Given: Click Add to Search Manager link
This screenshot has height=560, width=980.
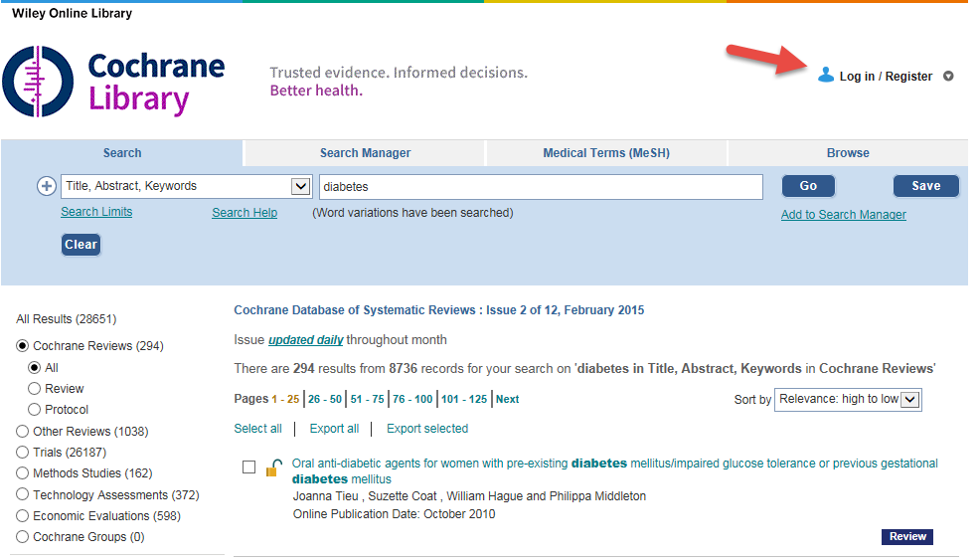Looking at the screenshot, I should point(843,215).
